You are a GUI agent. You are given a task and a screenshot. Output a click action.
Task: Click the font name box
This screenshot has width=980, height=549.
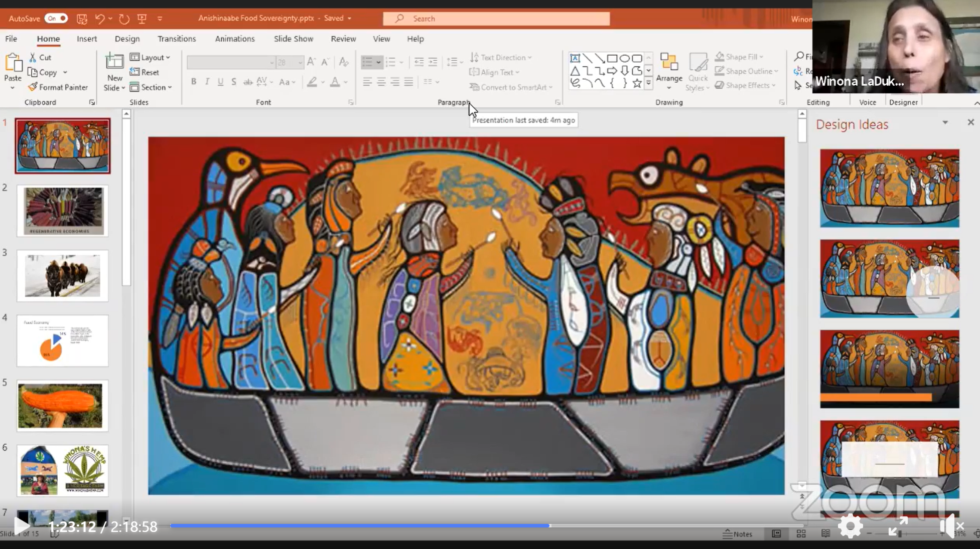(230, 62)
